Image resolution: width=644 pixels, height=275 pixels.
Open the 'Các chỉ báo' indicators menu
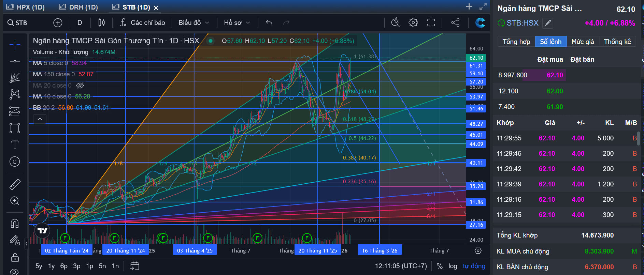click(142, 23)
